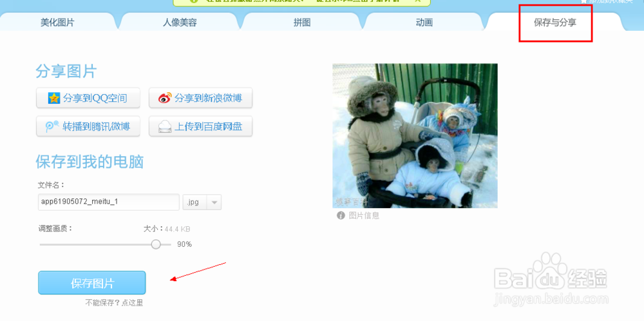Click the dropdown arrow next to .jpg
The image size is (644, 321).
point(214,202)
